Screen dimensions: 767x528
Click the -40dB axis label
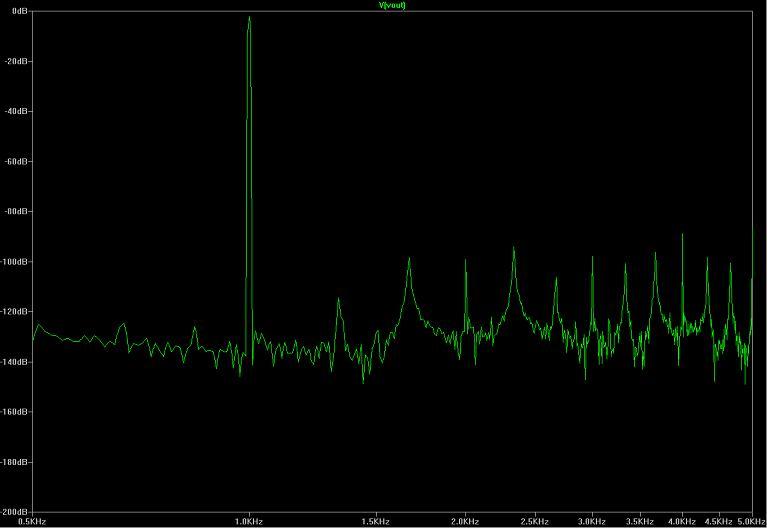pos(16,111)
